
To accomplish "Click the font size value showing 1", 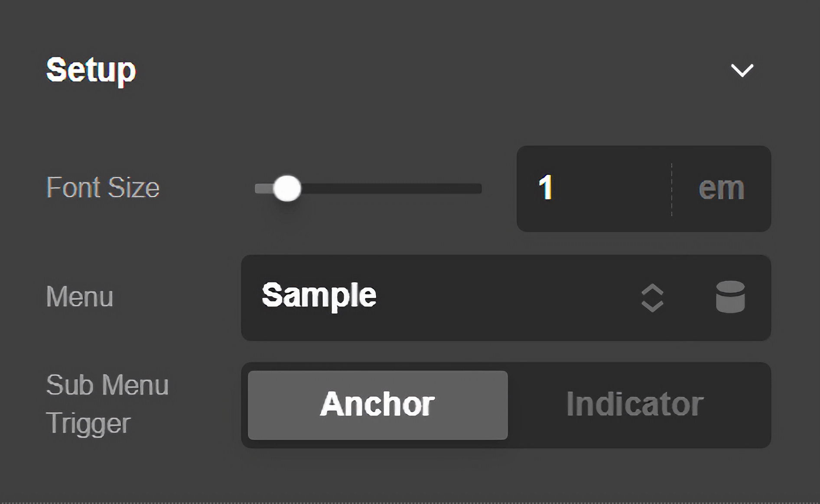I will (546, 188).
